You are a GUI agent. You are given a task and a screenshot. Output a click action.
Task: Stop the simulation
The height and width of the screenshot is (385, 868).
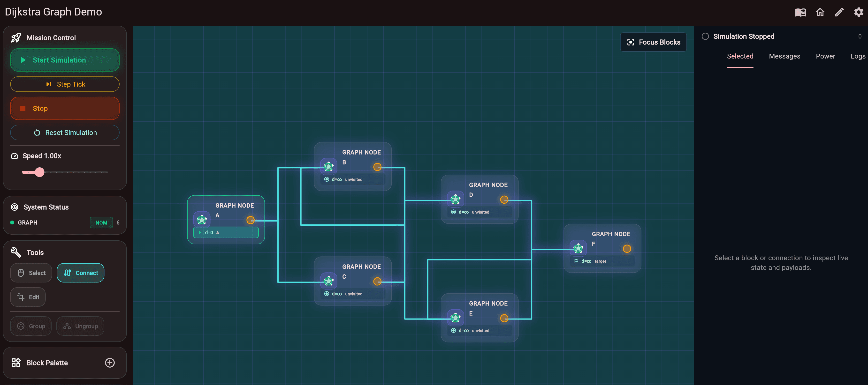65,108
